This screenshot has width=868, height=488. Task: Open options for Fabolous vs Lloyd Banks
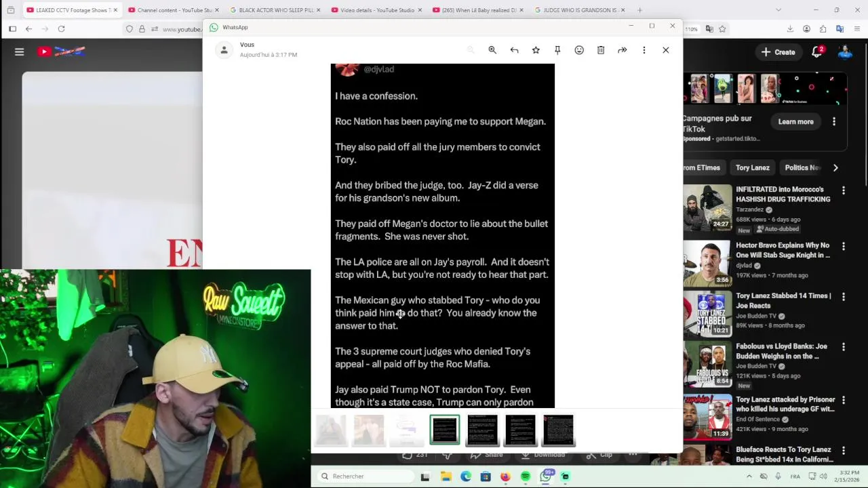tap(844, 347)
